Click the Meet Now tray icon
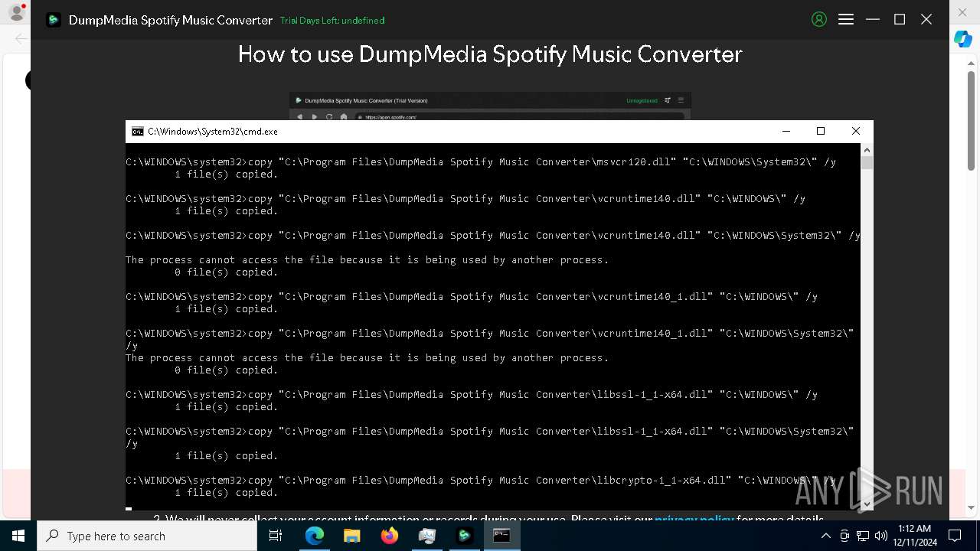The width and height of the screenshot is (980, 551). tap(844, 536)
